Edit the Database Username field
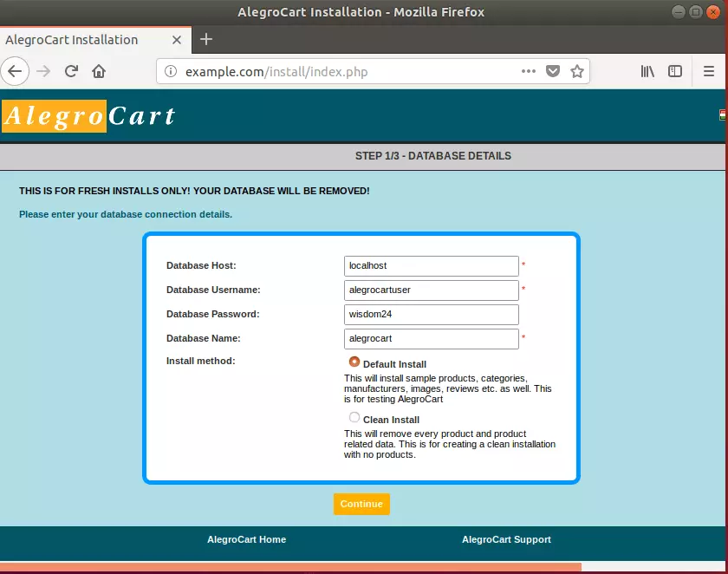The width and height of the screenshot is (728, 574). pyautogui.click(x=432, y=290)
